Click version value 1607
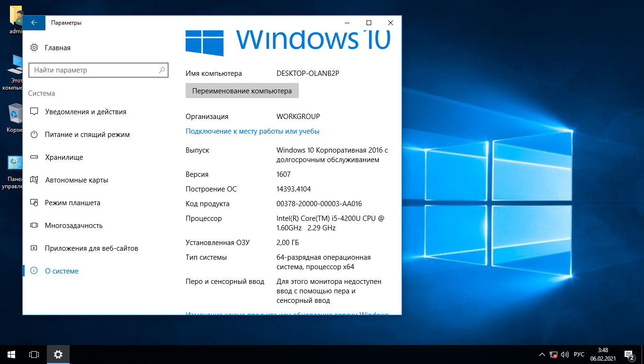 [284, 174]
